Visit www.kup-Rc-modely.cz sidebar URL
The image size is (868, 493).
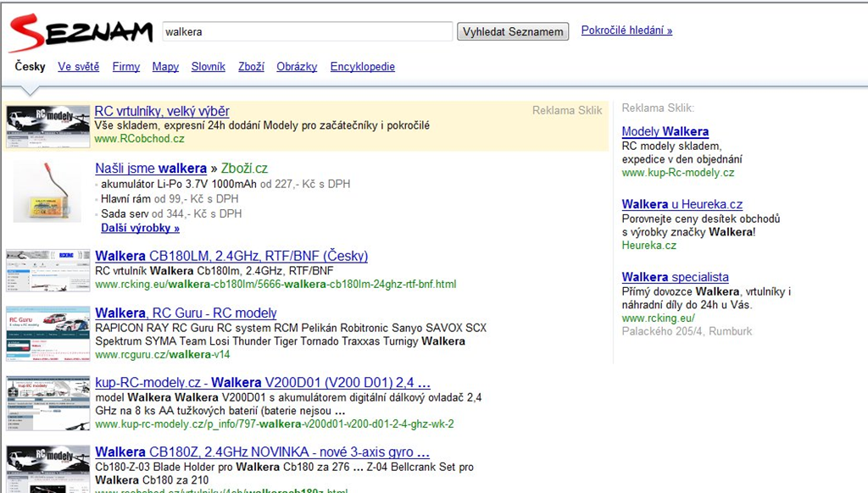pos(678,173)
